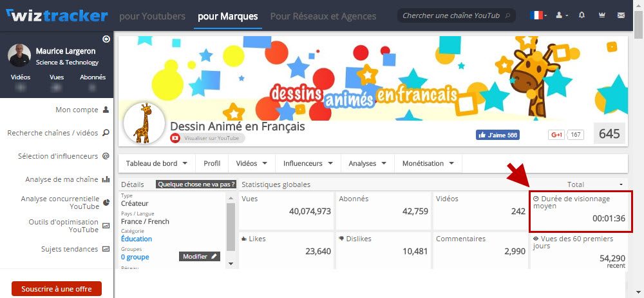Click the Détails panel scrollbar down arrow
644x298 pixels.
(231, 263)
